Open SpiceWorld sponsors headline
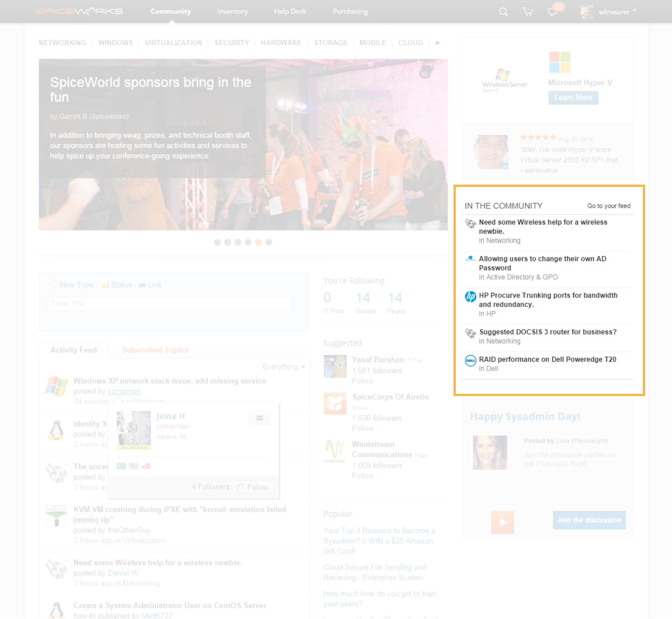The image size is (672, 619). click(150, 89)
